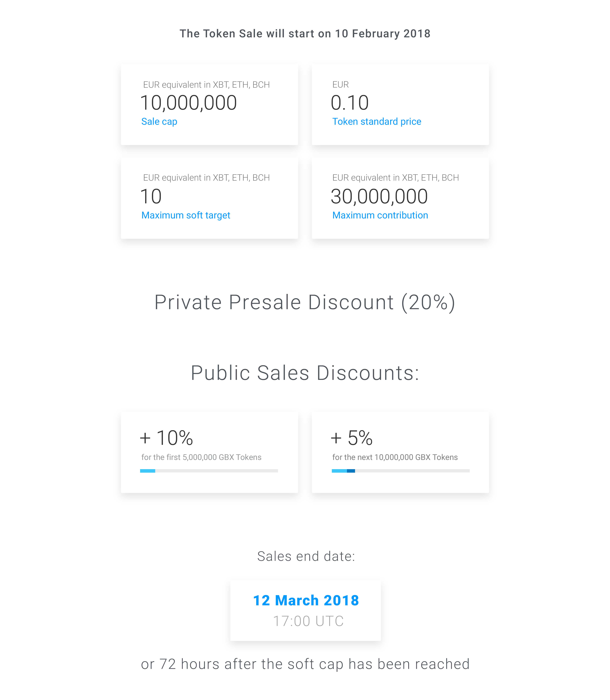Click the first 5,000,000 GBX Tokens text
This screenshot has height=700, width=610.
[201, 457]
